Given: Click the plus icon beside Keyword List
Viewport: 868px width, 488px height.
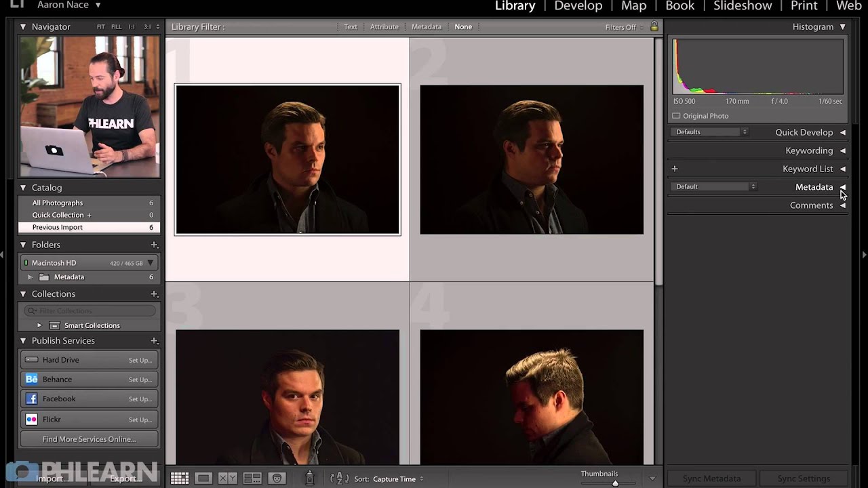Looking at the screenshot, I should (x=675, y=169).
